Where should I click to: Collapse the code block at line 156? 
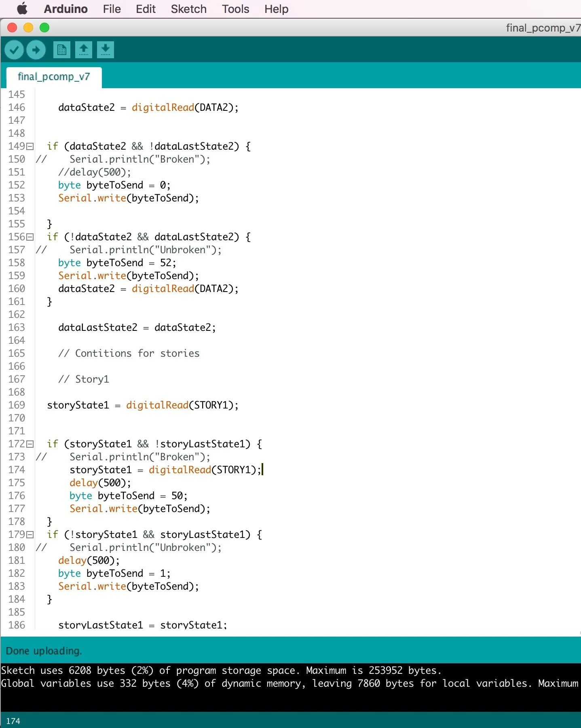[30, 237]
